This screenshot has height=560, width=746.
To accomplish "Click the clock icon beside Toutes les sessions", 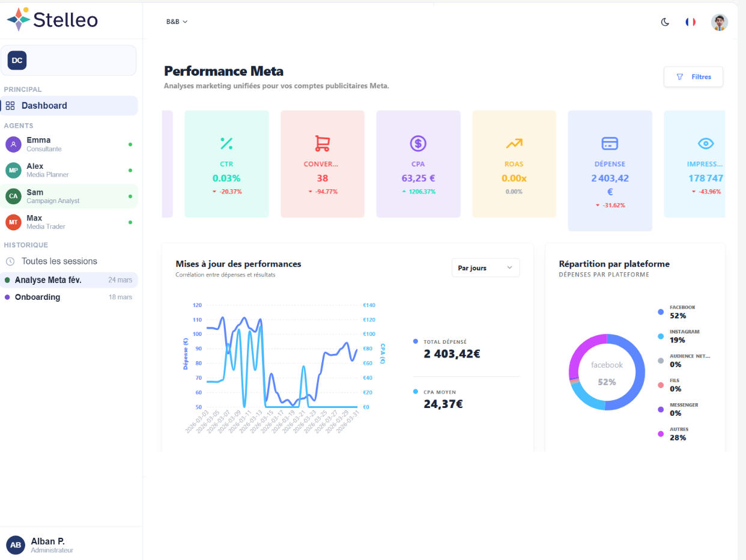I will (x=10, y=261).
